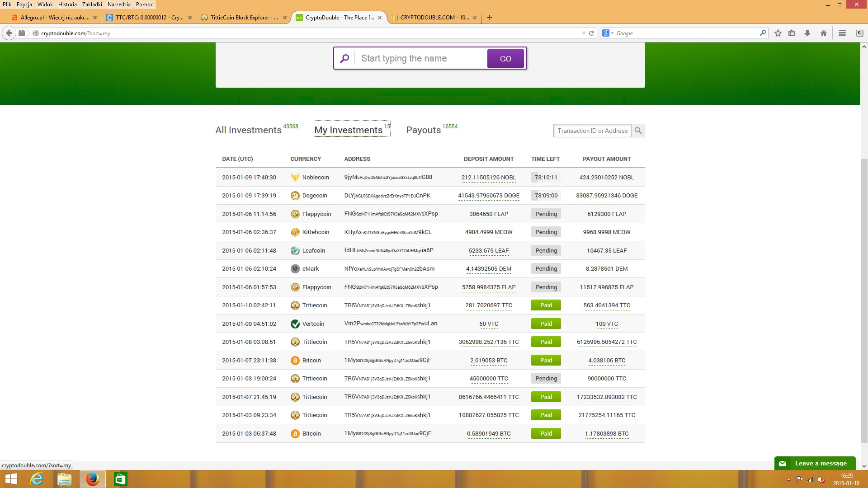
Task: Switch to the TTC/BTC browser tab
Action: point(149,18)
